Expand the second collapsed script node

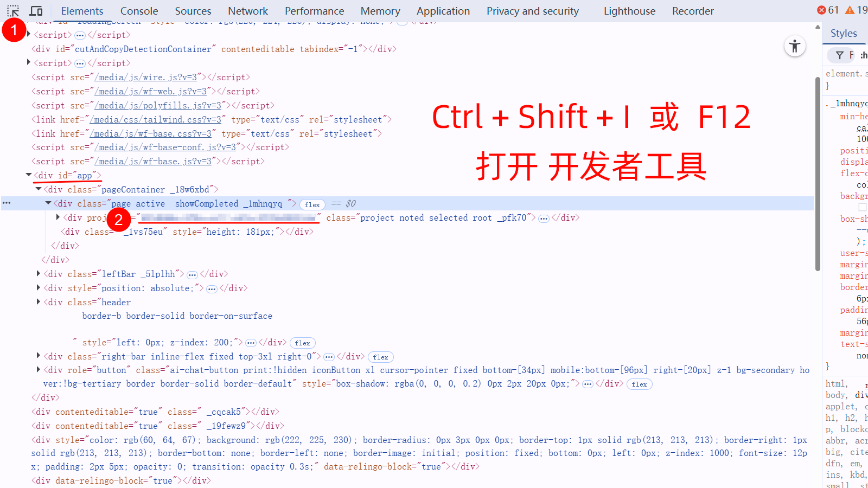click(x=29, y=63)
